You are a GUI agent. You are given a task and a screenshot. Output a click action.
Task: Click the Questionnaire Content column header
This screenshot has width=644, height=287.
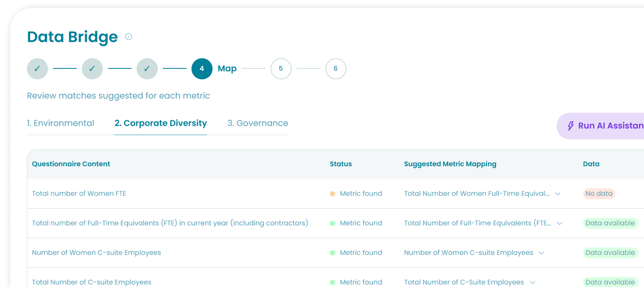click(x=71, y=164)
